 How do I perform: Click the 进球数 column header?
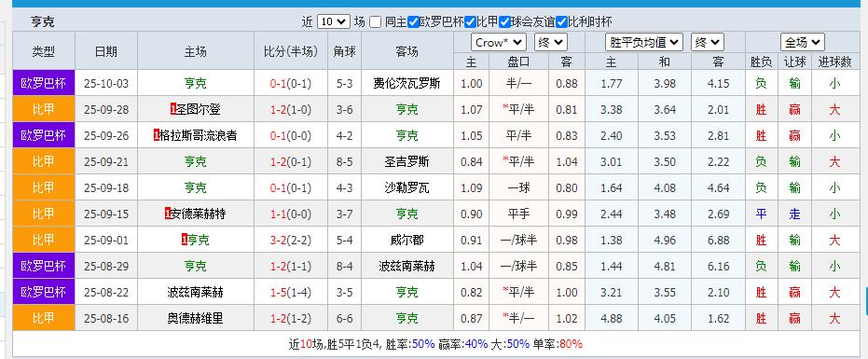(834, 62)
